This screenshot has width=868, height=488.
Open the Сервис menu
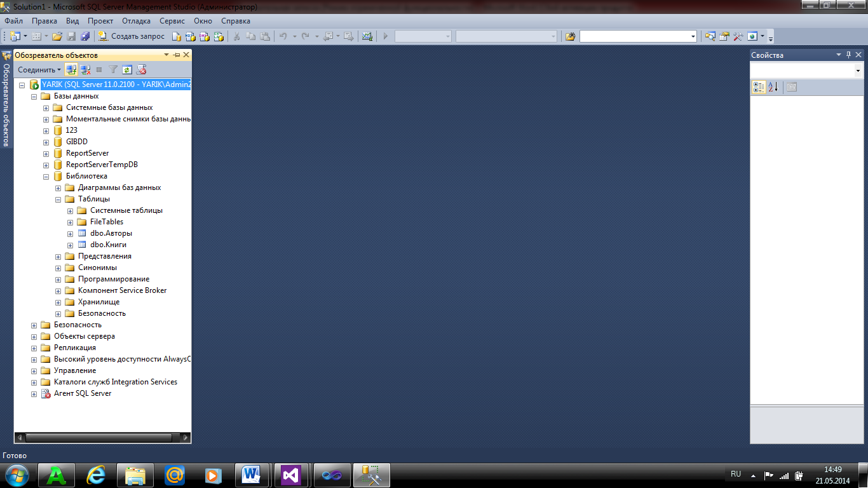[x=172, y=21]
